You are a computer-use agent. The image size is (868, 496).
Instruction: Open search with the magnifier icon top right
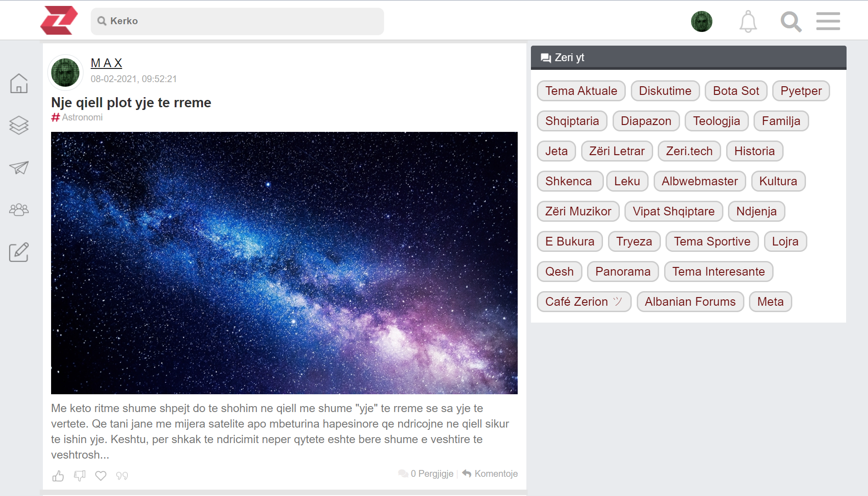791,21
